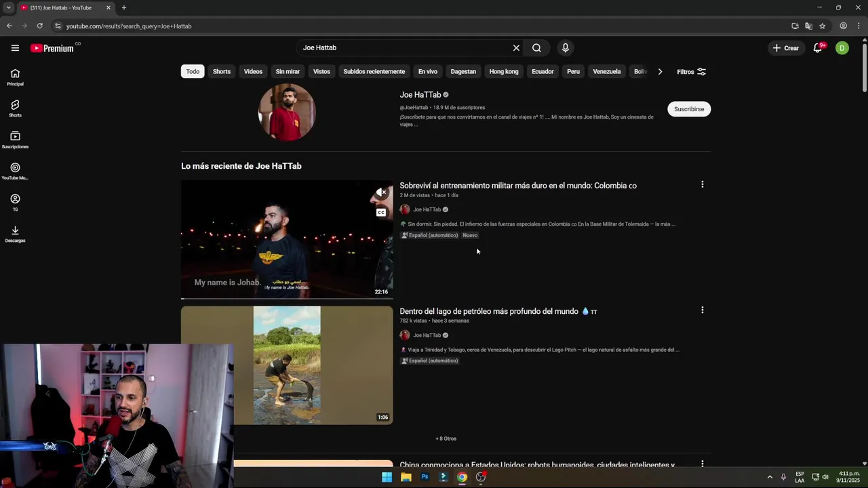Click the browser address bar URL
The height and width of the screenshot is (488, 868).
tap(129, 26)
